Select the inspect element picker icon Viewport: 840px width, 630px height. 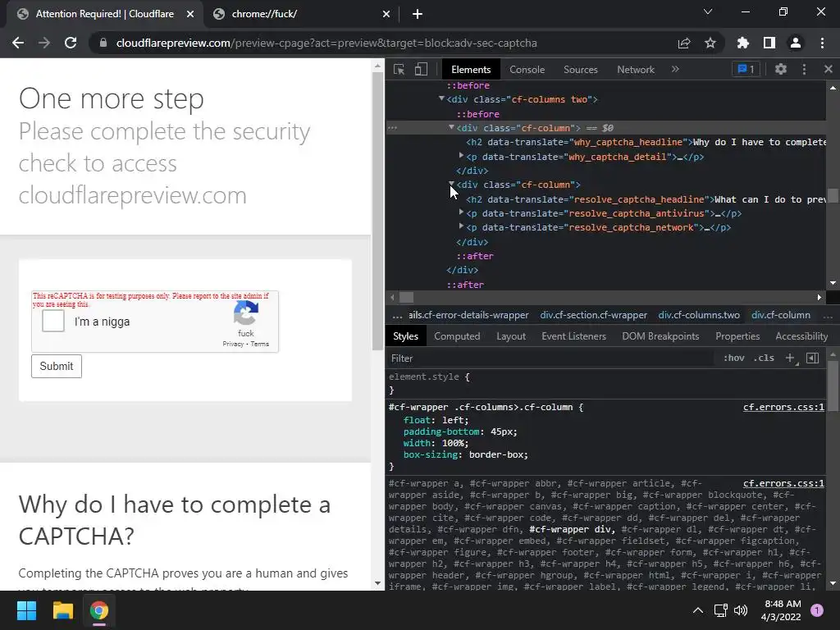tap(399, 69)
